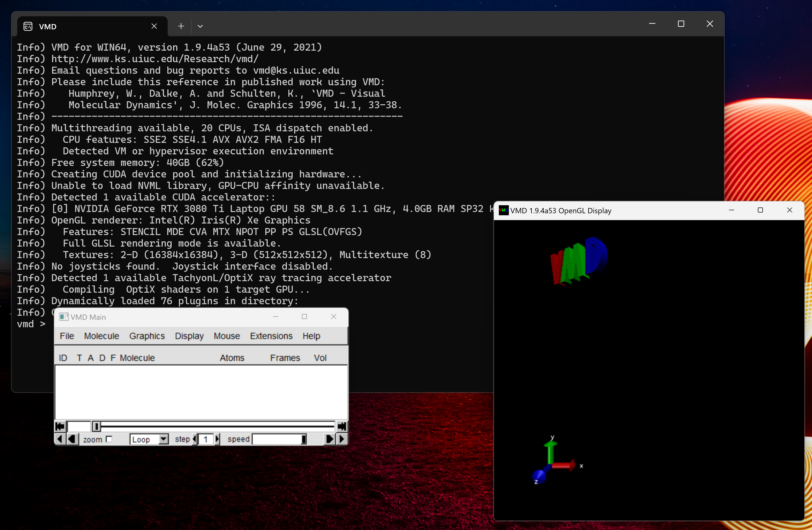
Task: Decrease the animation step value
Action: coord(194,439)
